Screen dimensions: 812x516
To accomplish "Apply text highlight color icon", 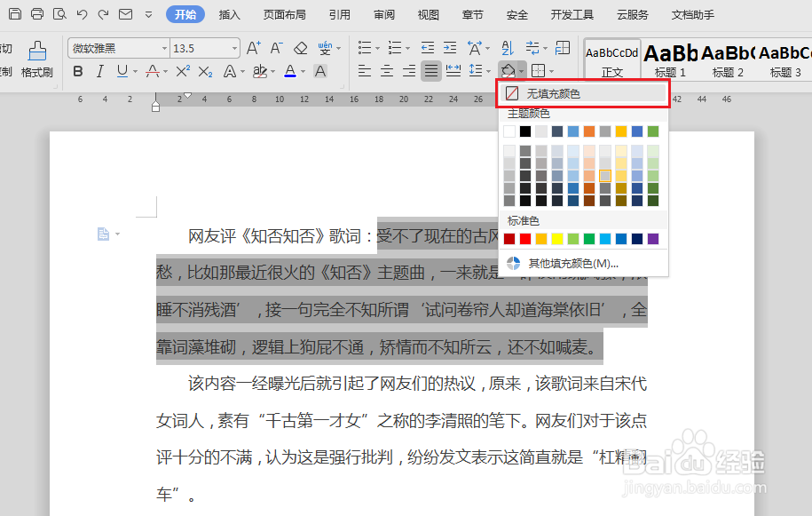I will tap(260, 71).
